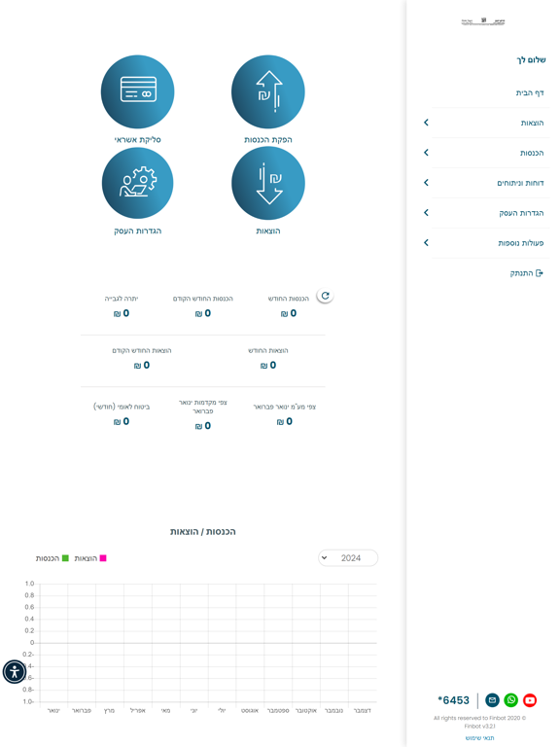560x747 pixels.
Task: Click the דצמבר label on chart axis
Action: pyautogui.click(x=362, y=710)
